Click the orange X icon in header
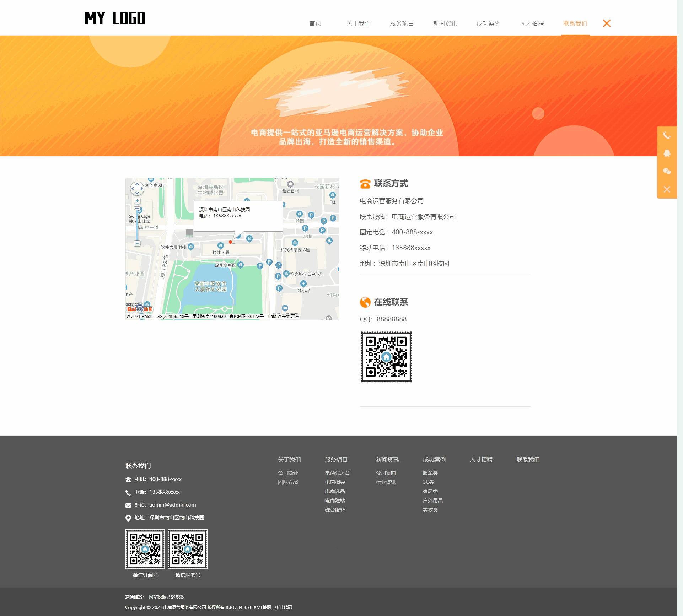This screenshot has width=683, height=616. point(607,23)
